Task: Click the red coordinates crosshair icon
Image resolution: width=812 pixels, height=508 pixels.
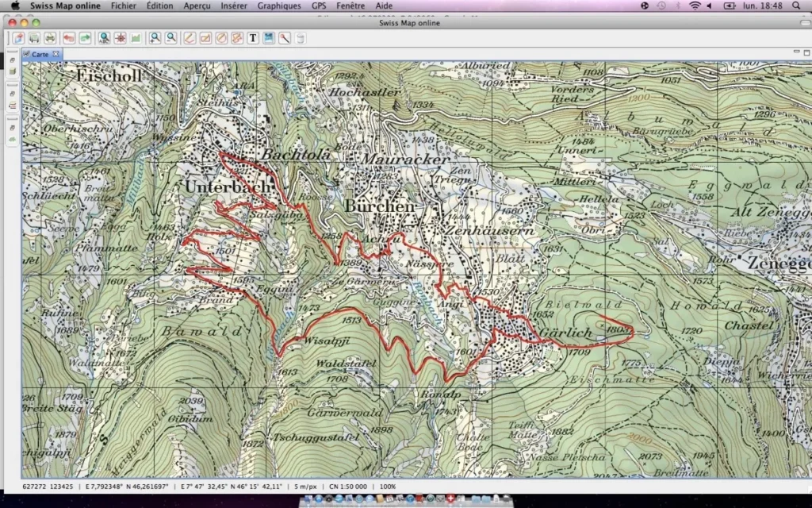Action: click(121, 38)
